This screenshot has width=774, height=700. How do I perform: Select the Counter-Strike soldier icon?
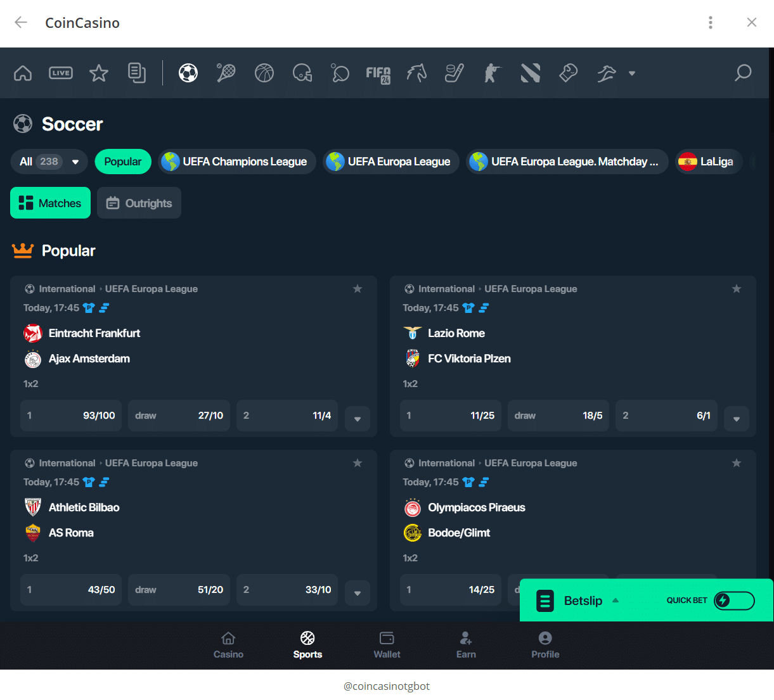click(493, 73)
